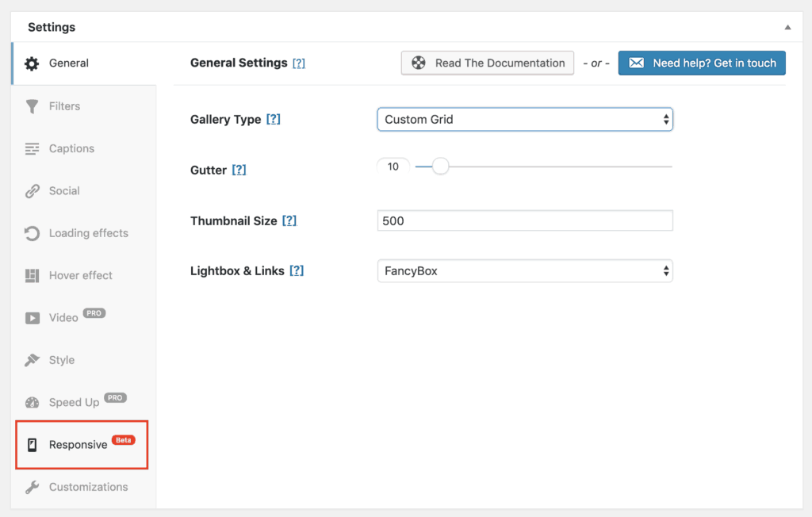Click the Customizations wrench icon
This screenshot has width=812, height=517.
pos(31,487)
